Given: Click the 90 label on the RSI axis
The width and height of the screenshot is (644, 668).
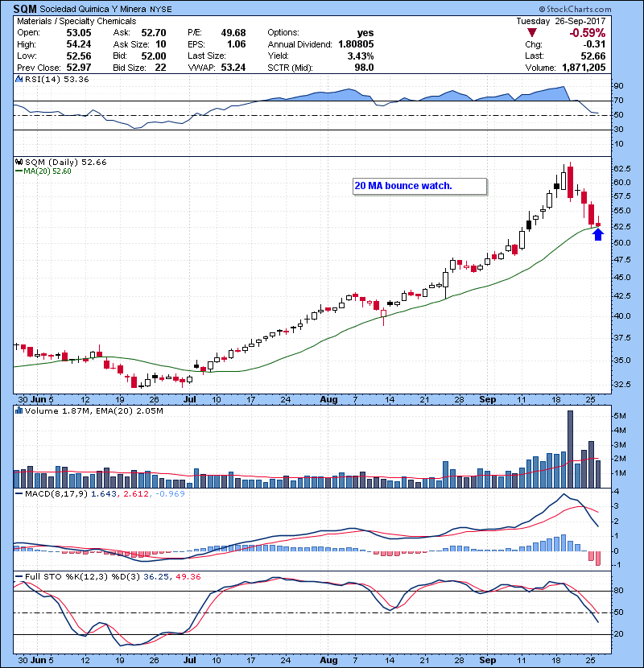Looking at the screenshot, I should [618, 86].
